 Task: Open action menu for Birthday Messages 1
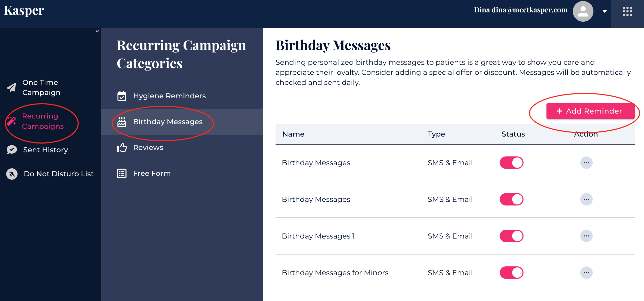tap(586, 236)
